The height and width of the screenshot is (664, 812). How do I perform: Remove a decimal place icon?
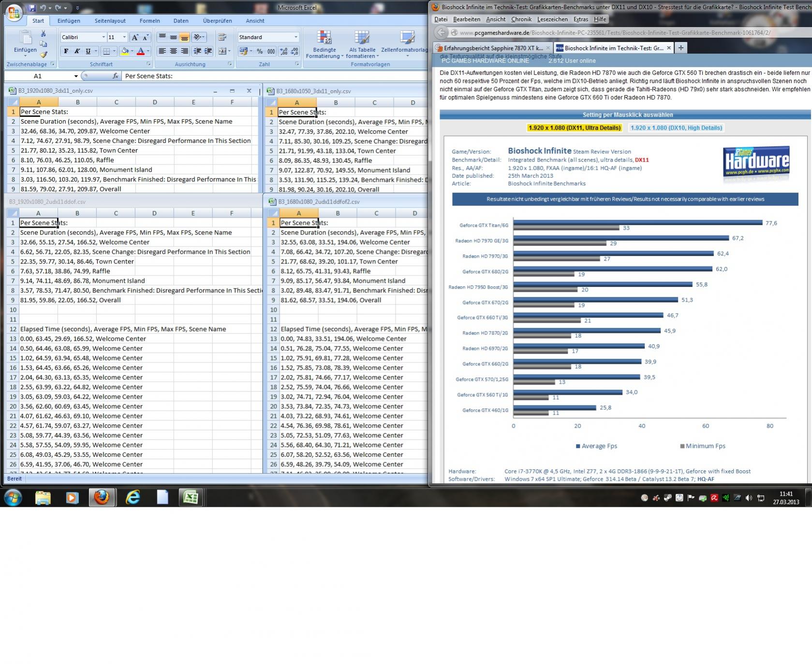tap(295, 51)
